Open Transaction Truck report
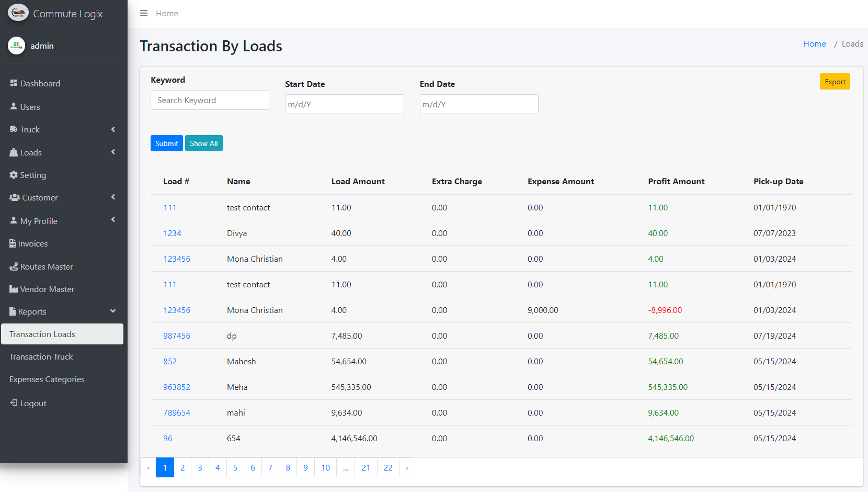The width and height of the screenshot is (868, 492). click(x=41, y=356)
